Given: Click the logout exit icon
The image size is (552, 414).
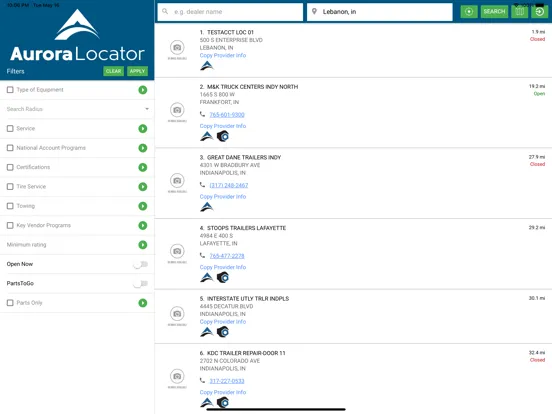Looking at the screenshot, I should pyautogui.click(x=539, y=12).
